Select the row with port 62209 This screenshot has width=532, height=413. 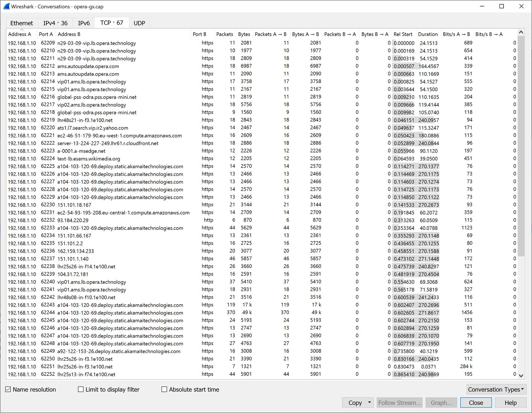point(262,43)
